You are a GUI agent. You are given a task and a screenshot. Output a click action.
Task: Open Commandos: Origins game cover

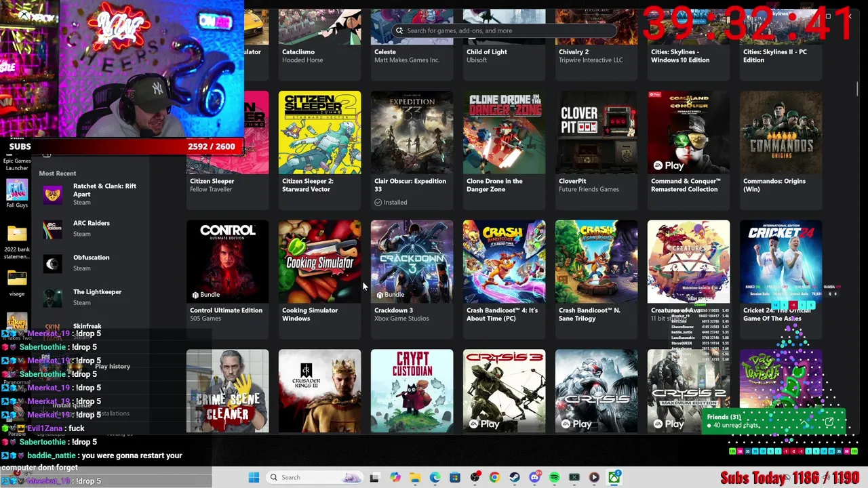click(781, 133)
